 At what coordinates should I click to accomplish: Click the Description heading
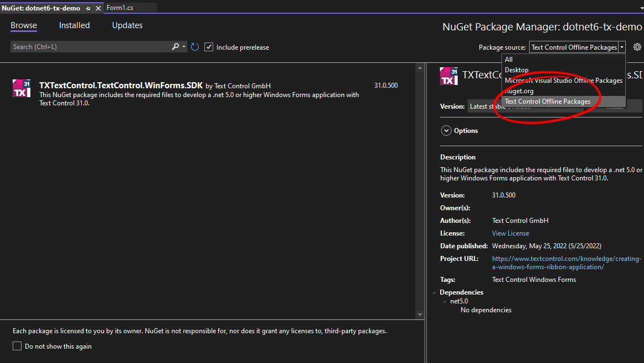(458, 157)
